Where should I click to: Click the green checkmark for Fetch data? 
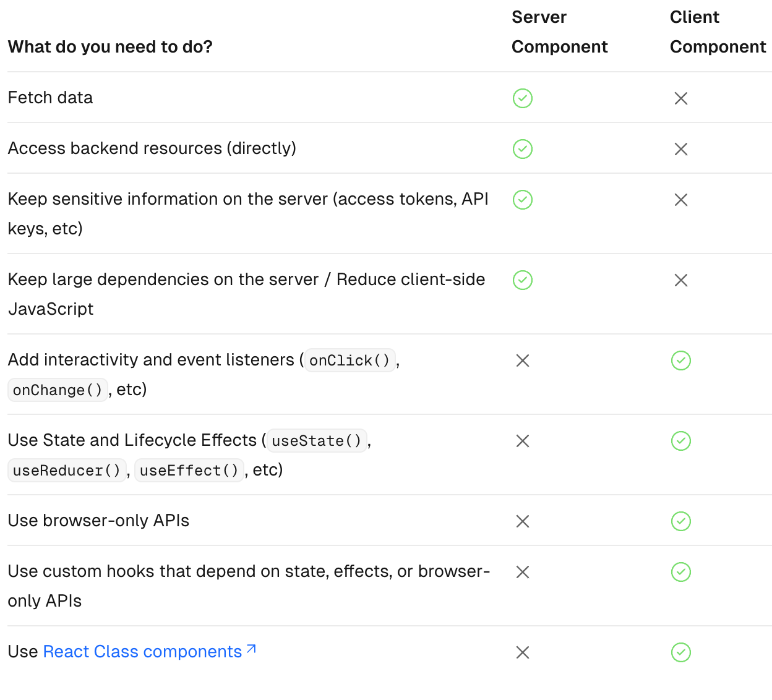coord(523,98)
